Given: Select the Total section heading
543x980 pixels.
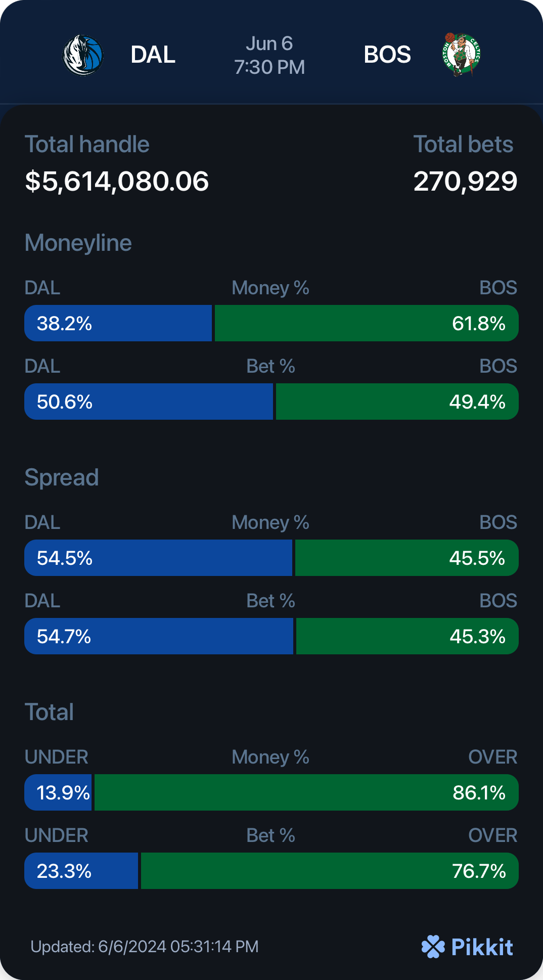Looking at the screenshot, I should [x=50, y=712].
